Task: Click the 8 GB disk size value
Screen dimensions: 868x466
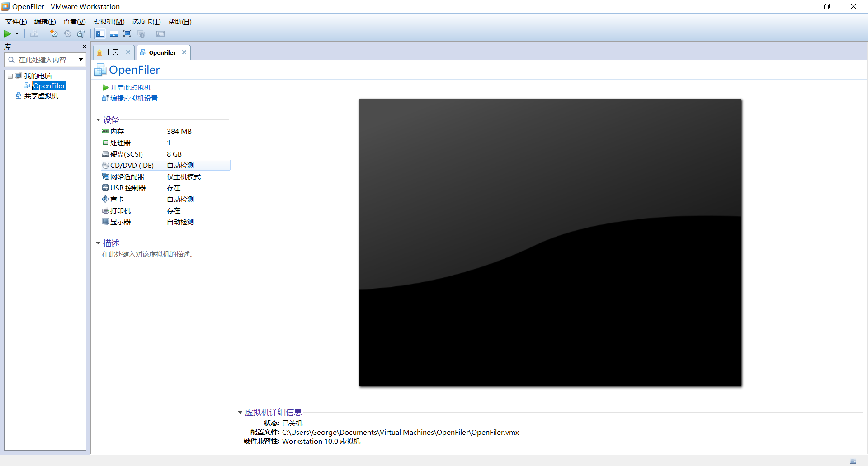Action: [174, 154]
